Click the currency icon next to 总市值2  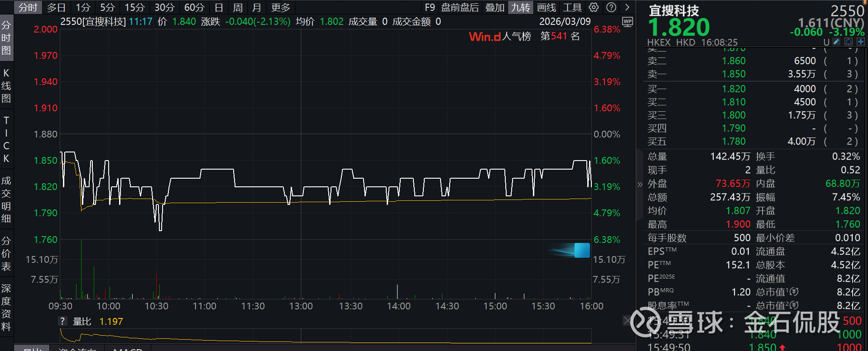point(794,305)
